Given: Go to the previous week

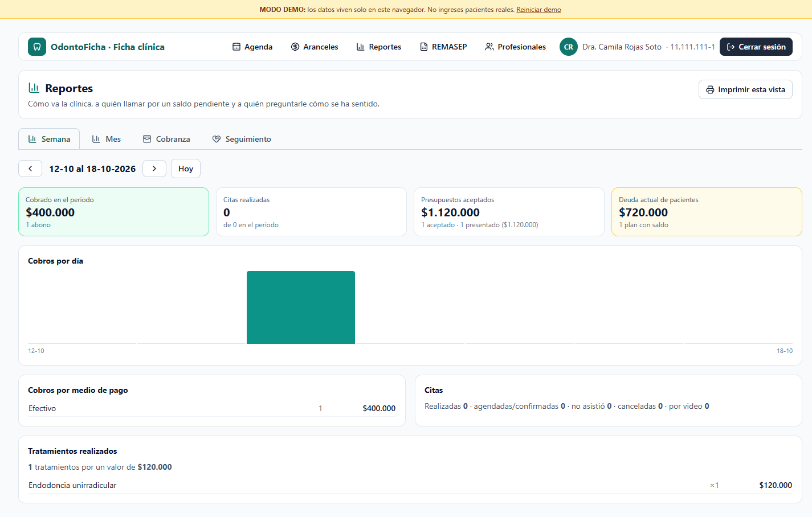Looking at the screenshot, I should (30, 169).
